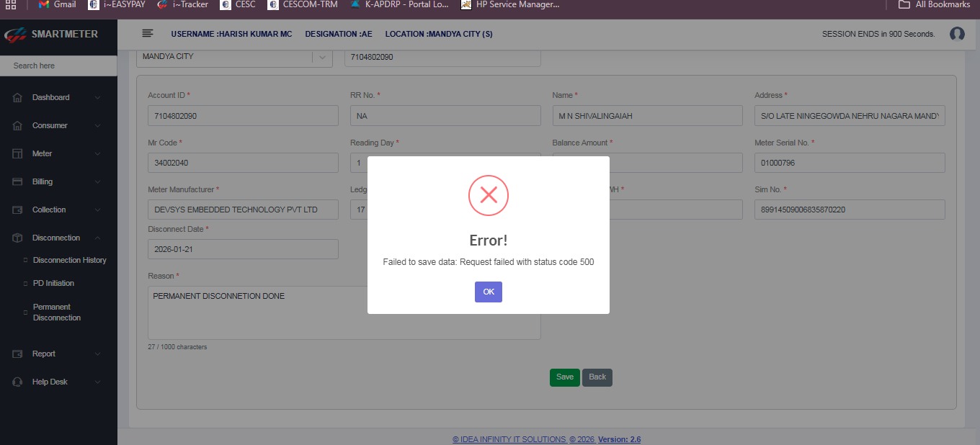This screenshot has width=980, height=445.
Task: Click the sidebar Search here field
Action: [x=58, y=66]
